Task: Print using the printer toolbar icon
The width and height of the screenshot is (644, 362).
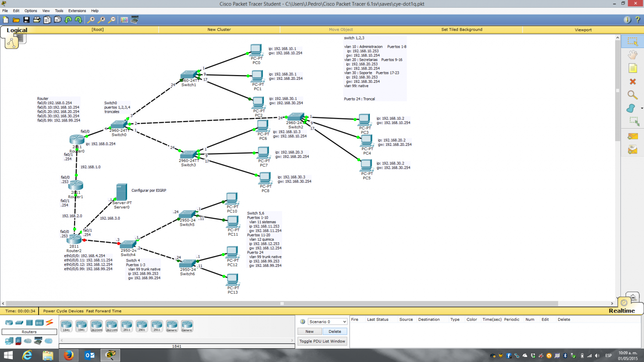Action: (37, 20)
